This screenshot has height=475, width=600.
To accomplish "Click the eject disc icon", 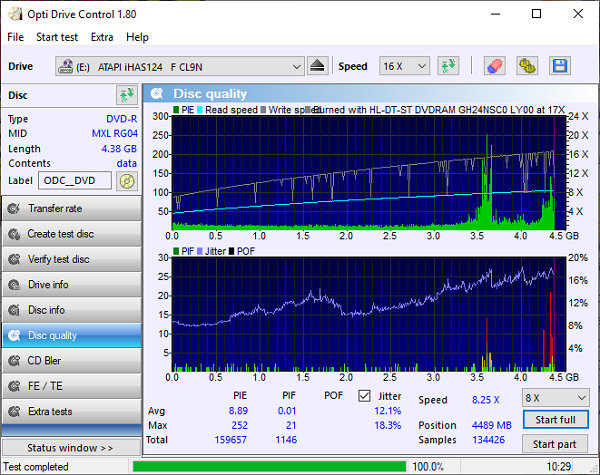I will [317, 66].
